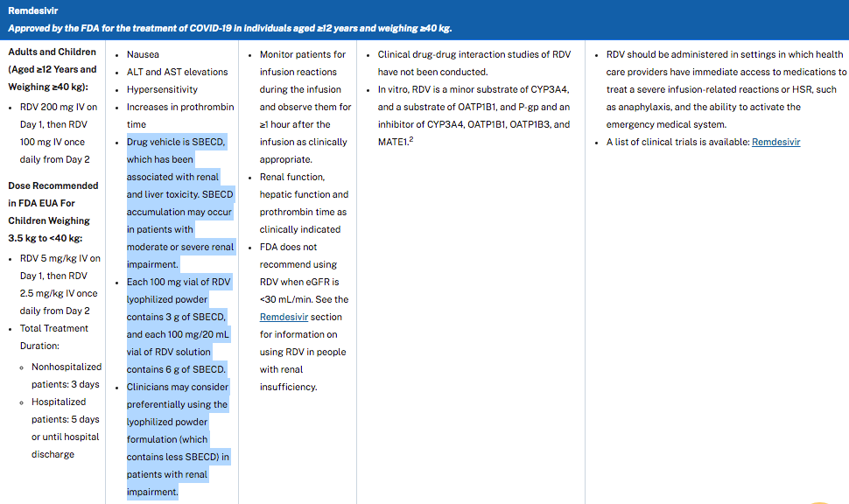
Task: Click 'Adults and Children' heading
Action: [x=52, y=52]
